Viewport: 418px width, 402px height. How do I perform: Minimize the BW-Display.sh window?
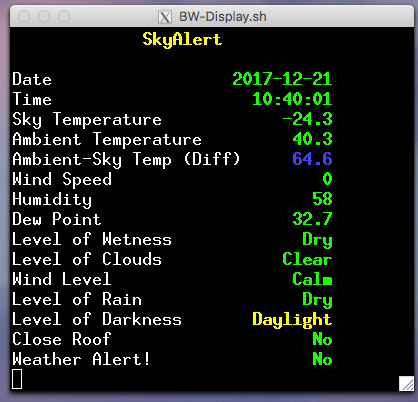pyautogui.click(x=44, y=16)
